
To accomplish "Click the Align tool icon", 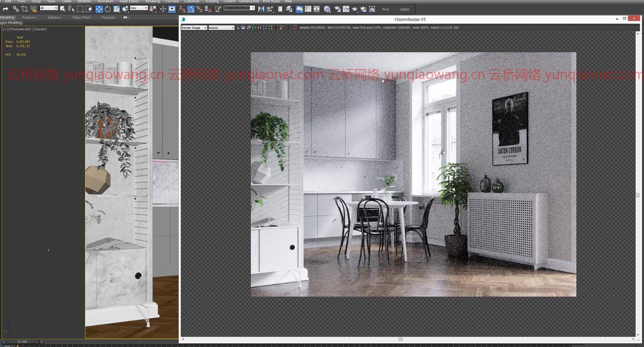I will click(270, 9).
